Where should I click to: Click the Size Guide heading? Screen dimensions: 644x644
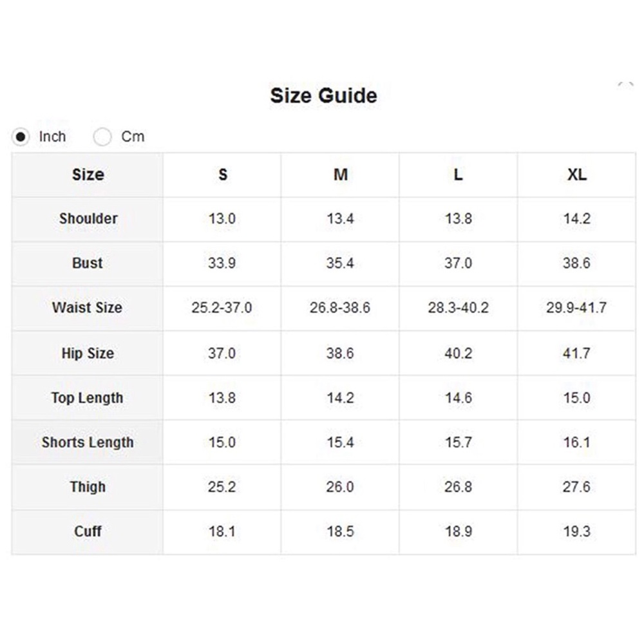(324, 96)
